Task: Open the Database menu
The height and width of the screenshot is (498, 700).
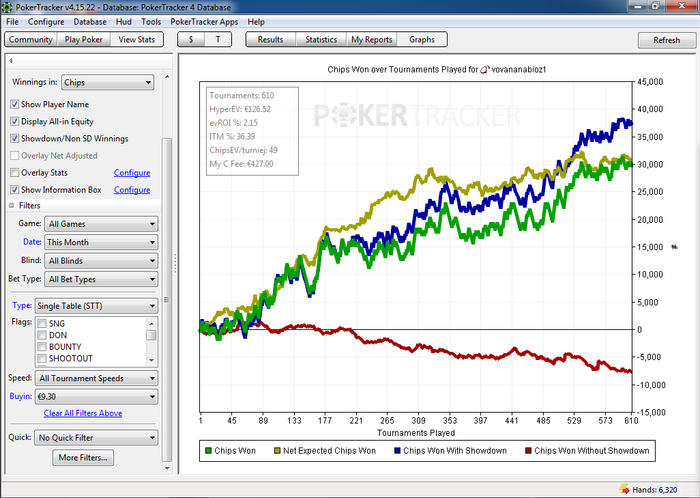Action: coord(90,22)
